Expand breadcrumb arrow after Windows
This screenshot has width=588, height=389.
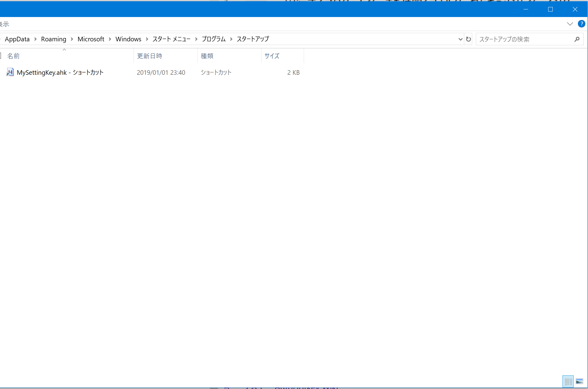coord(147,39)
